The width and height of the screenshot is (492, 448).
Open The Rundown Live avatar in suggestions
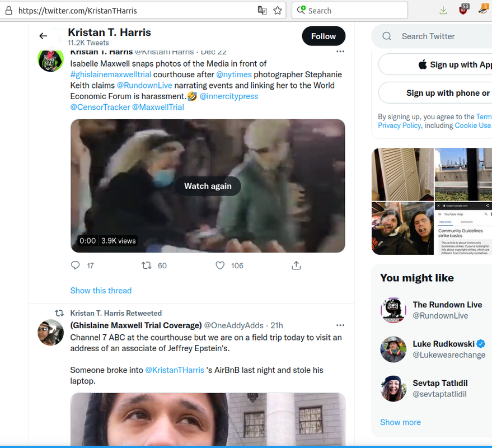click(x=393, y=310)
